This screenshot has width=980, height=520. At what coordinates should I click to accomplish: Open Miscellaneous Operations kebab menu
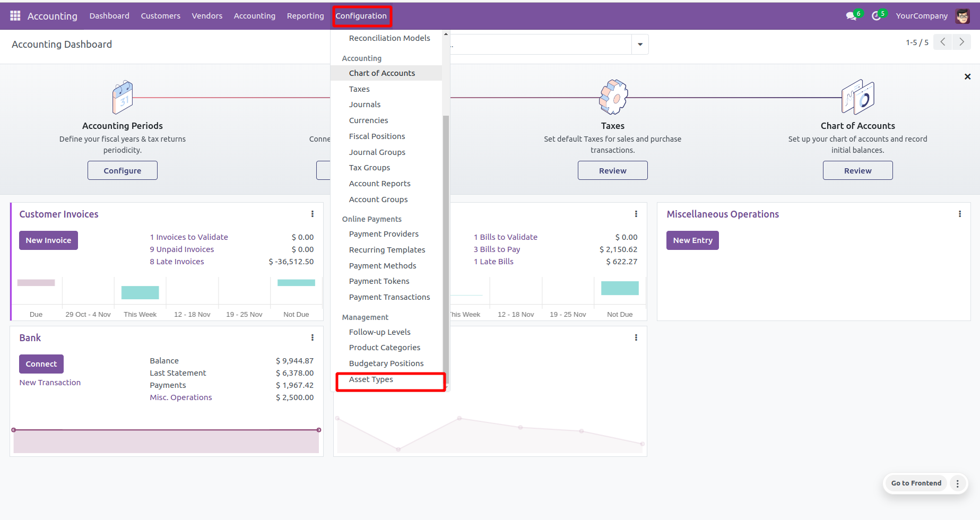coord(959,214)
